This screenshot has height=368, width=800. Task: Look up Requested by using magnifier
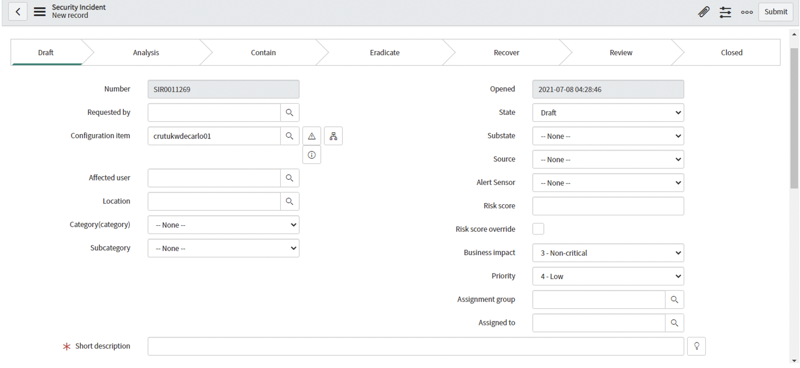pyautogui.click(x=289, y=112)
